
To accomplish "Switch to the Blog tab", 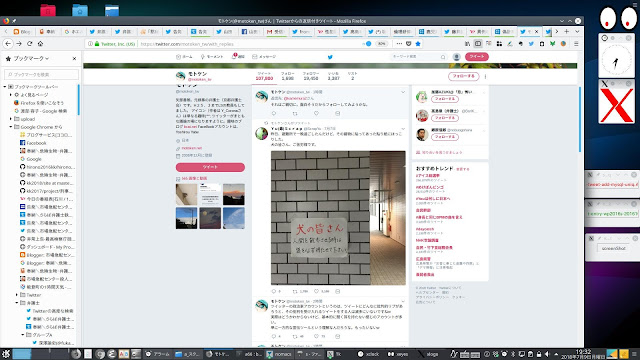I will [22, 31].
